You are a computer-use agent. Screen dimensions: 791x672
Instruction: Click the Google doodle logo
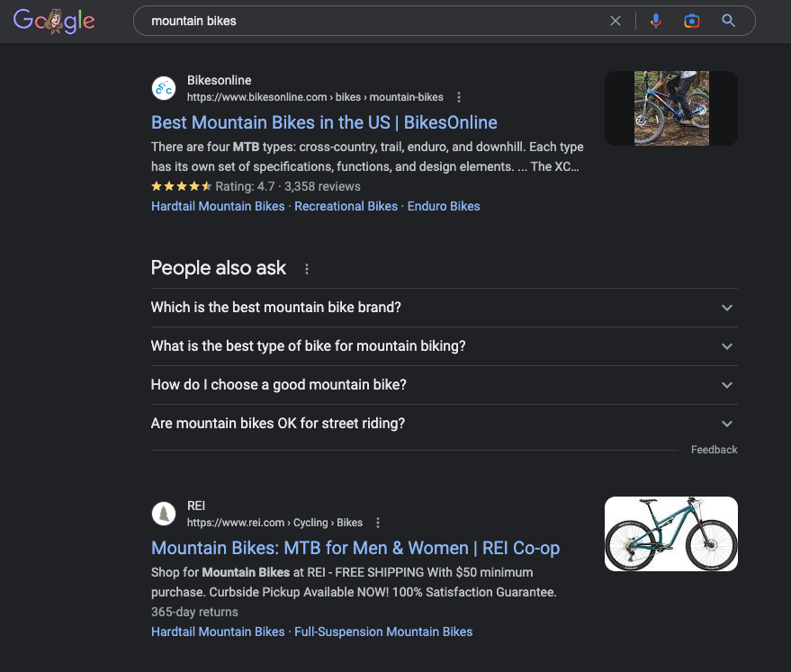click(x=54, y=22)
